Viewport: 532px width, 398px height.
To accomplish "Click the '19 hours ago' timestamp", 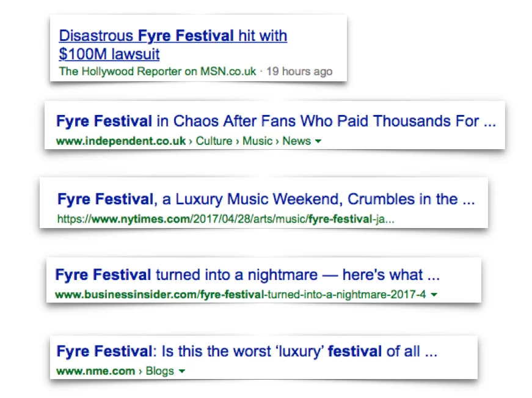I will point(299,72).
